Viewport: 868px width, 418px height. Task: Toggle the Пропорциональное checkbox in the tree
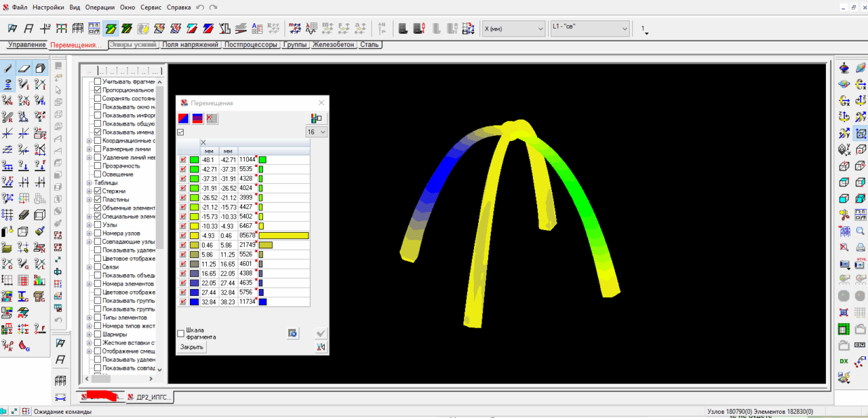98,90
